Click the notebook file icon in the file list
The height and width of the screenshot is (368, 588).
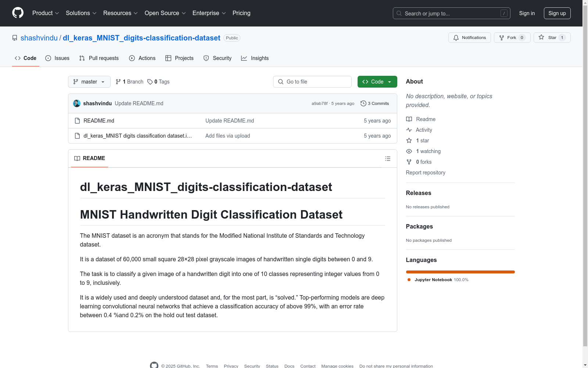tap(77, 136)
